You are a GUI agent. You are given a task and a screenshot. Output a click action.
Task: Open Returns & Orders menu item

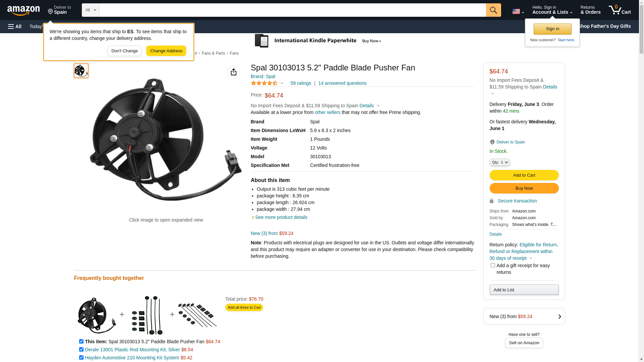pyautogui.click(x=590, y=10)
